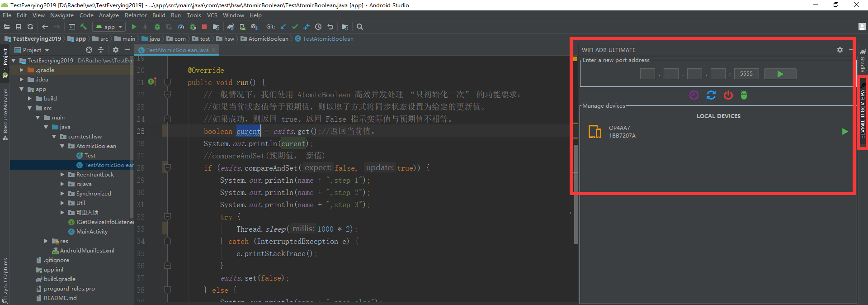Start debugging with the green bug icon
This screenshot has height=305, width=868.
[x=157, y=27]
